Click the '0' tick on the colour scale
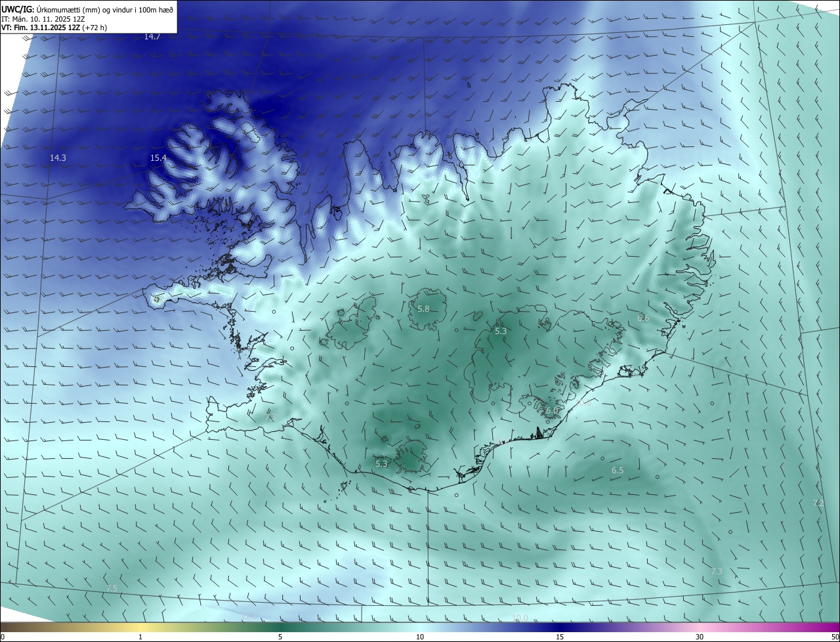The image size is (840, 642). click(x=3, y=637)
